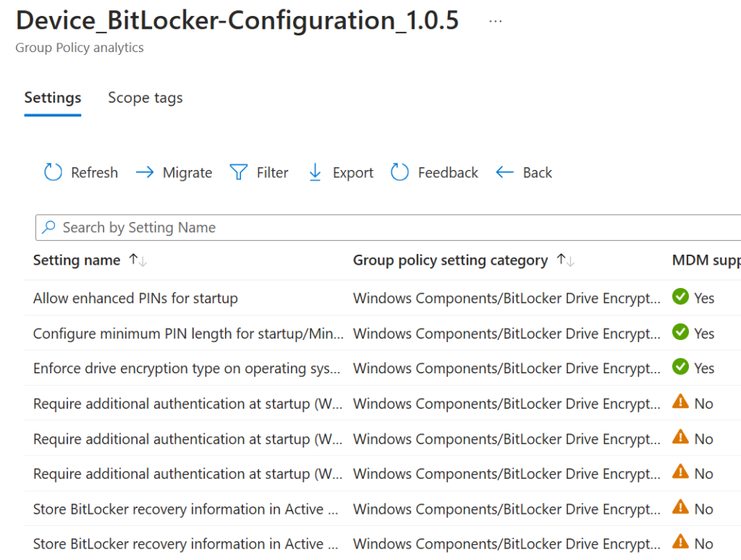Click the Refresh circular arrow icon
This screenshot has width=741, height=560.
(53, 172)
